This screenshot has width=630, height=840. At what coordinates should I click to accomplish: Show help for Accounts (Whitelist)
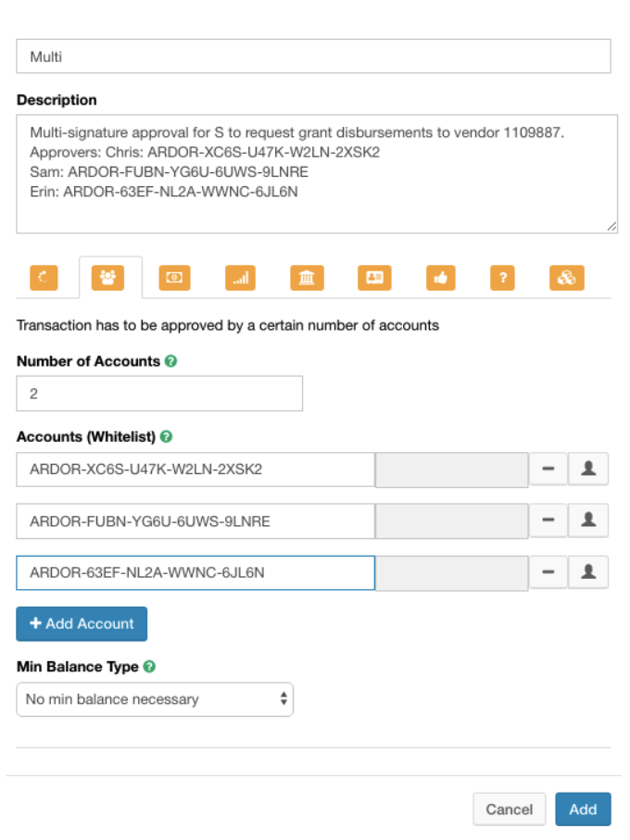(x=167, y=436)
